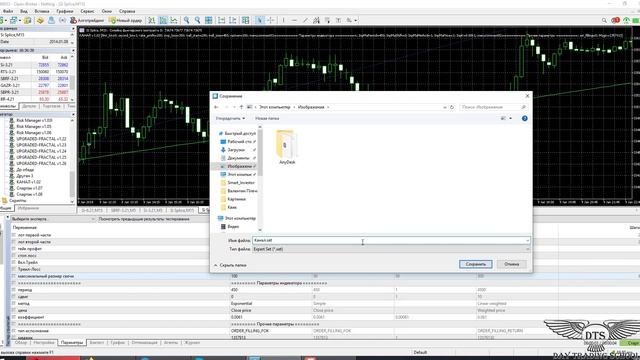
Task: Tick checkbox for 'лот первой части'
Action: (x=14, y=235)
